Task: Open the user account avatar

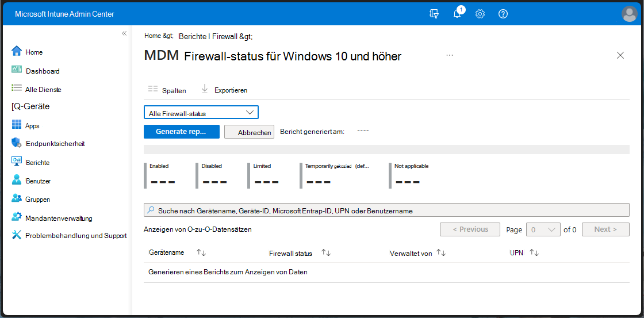Action: [x=629, y=14]
